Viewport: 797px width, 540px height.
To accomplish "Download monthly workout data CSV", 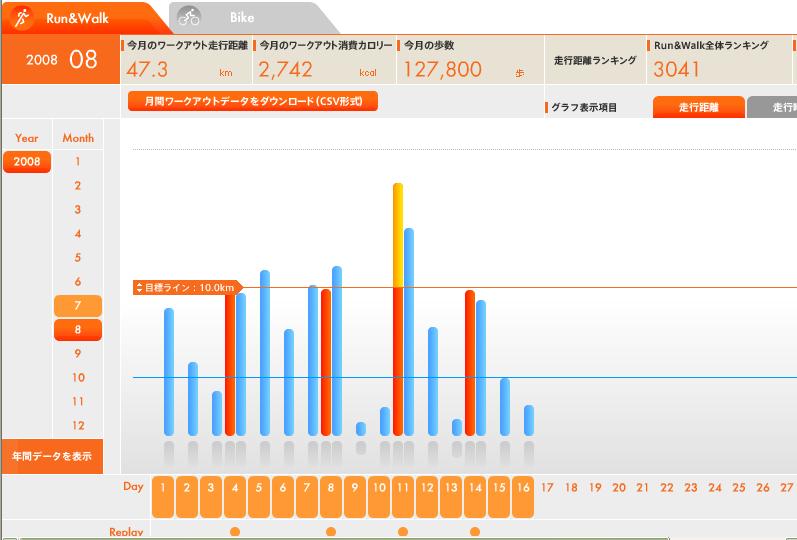I will click(253, 101).
